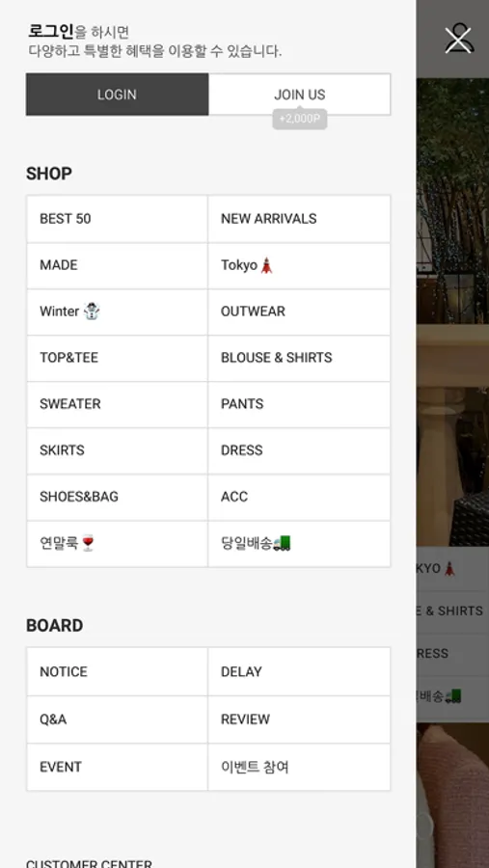Screen dimensions: 489x868
Task: Open the DELAY board
Action: coord(299,672)
